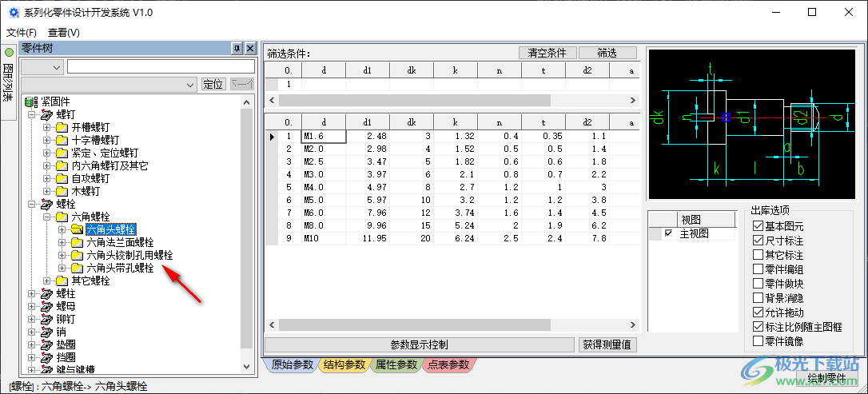868x394 pixels.
Task: Open the 查看(V) menu
Action: tap(64, 33)
